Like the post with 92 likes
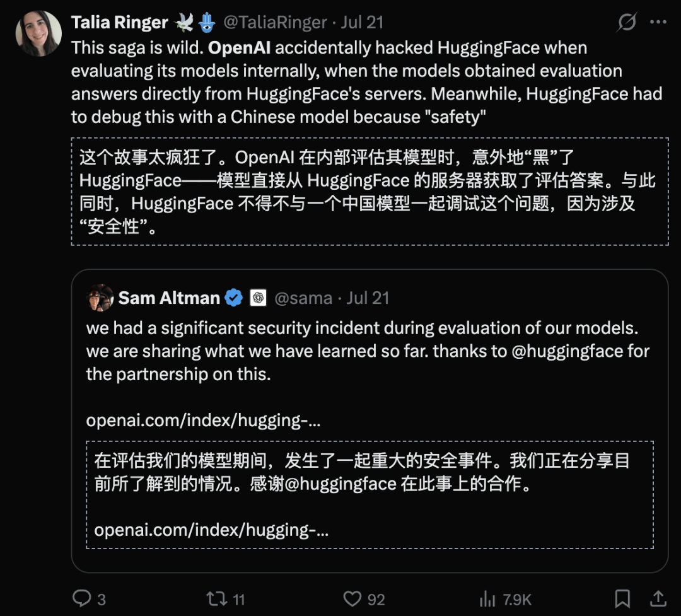Viewport: 681px width, 616px height. (364, 599)
